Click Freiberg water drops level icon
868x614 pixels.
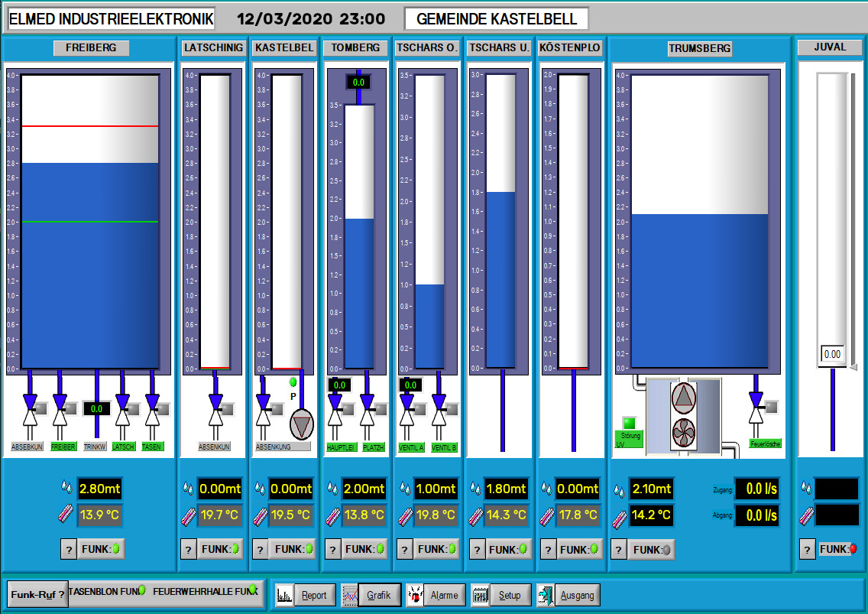[x=66, y=489]
